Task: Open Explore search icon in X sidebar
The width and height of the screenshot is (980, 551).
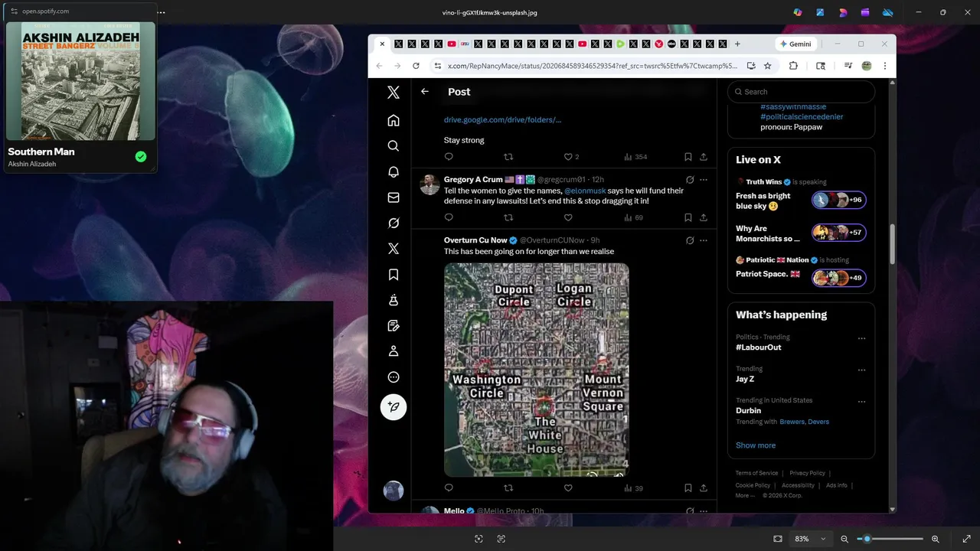Action: pos(394,145)
